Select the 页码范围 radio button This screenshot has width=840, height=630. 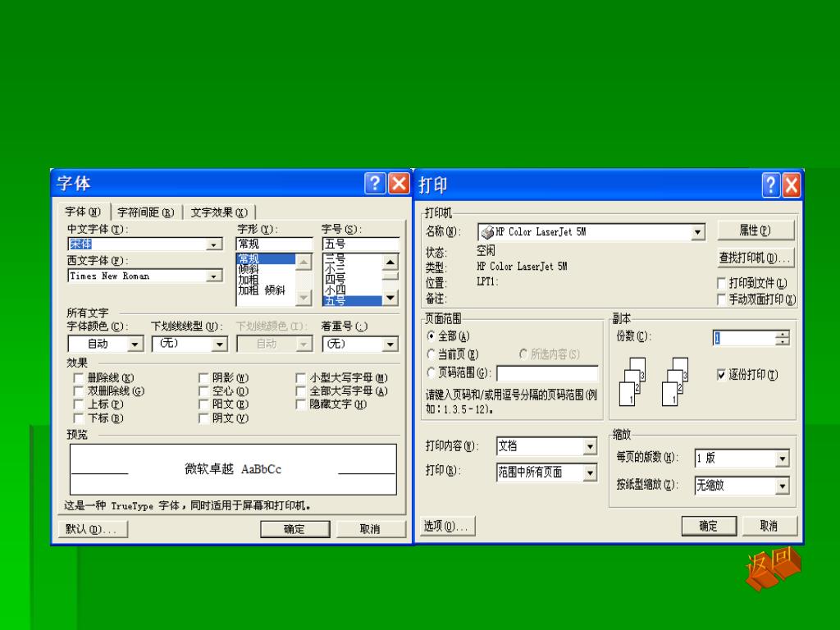[431, 372]
